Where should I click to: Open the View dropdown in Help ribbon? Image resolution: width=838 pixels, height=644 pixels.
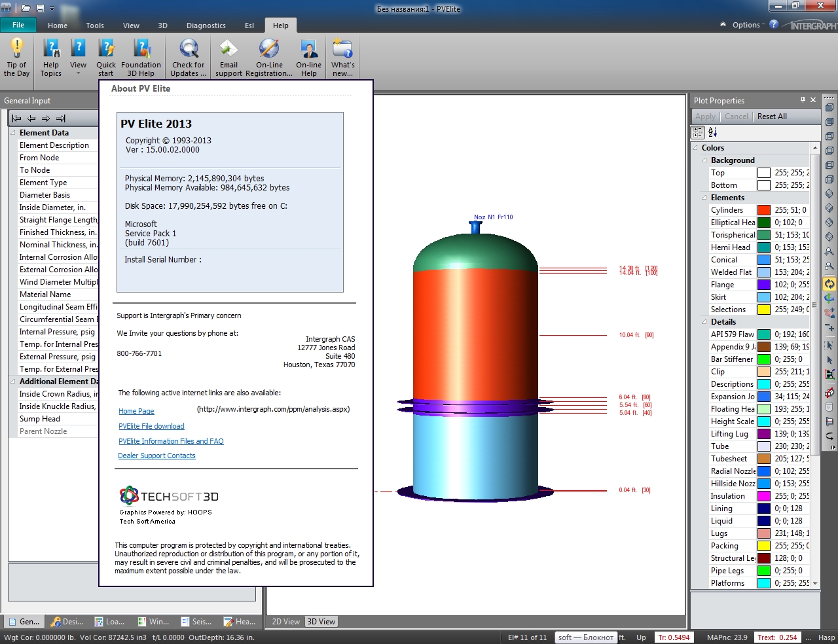click(x=78, y=58)
